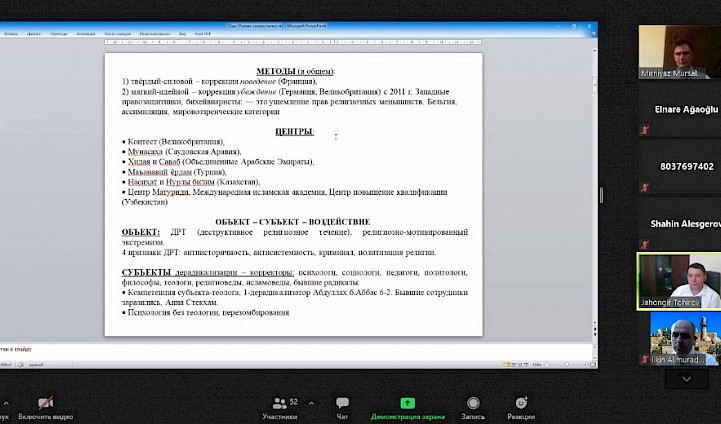Start the slide show from the status bar icon
This screenshot has height=424, width=721.
click(x=527, y=365)
